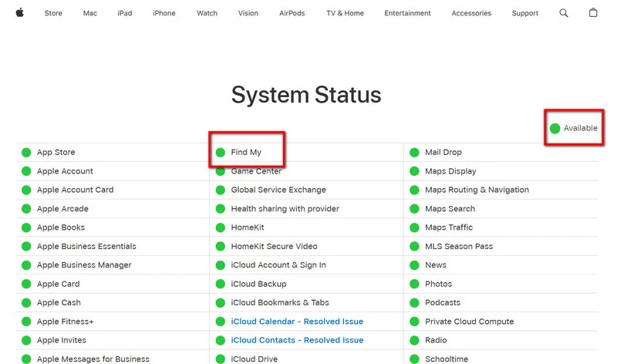Open the Watch menu
The width and height of the screenshot is (617, 364).
pos(207,13)
